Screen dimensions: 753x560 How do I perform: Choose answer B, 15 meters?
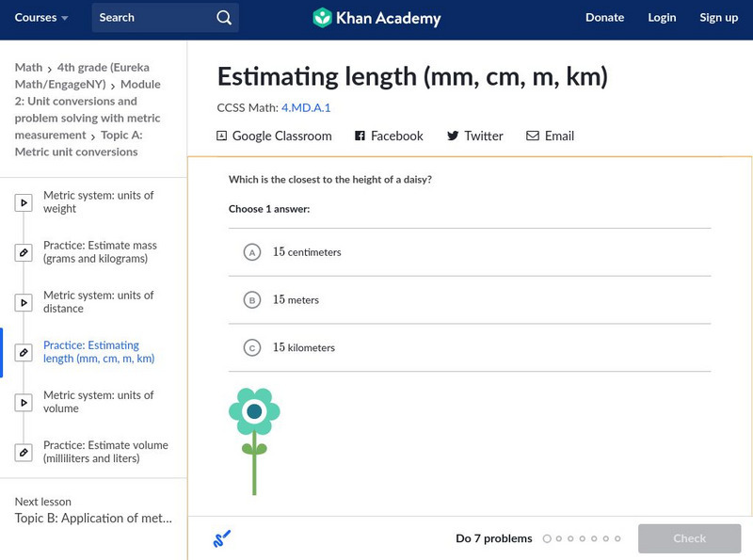(x=251, y=300)
